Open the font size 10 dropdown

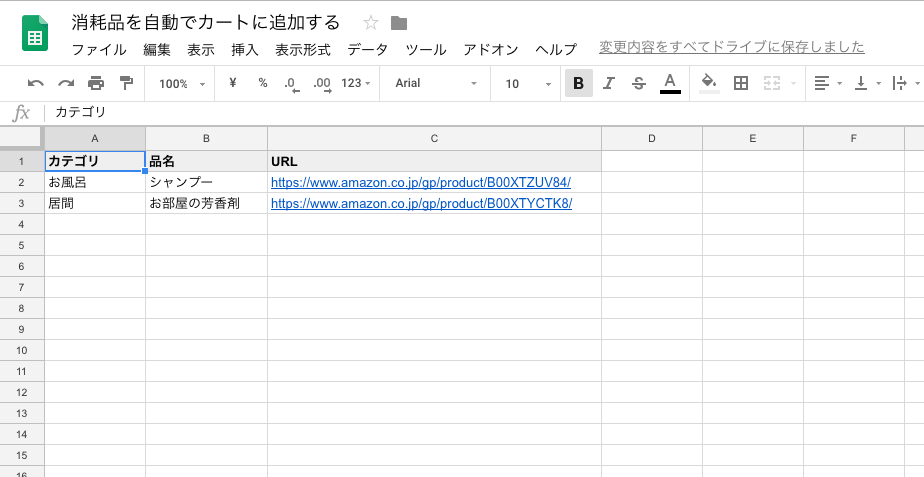tap(528, 84)
